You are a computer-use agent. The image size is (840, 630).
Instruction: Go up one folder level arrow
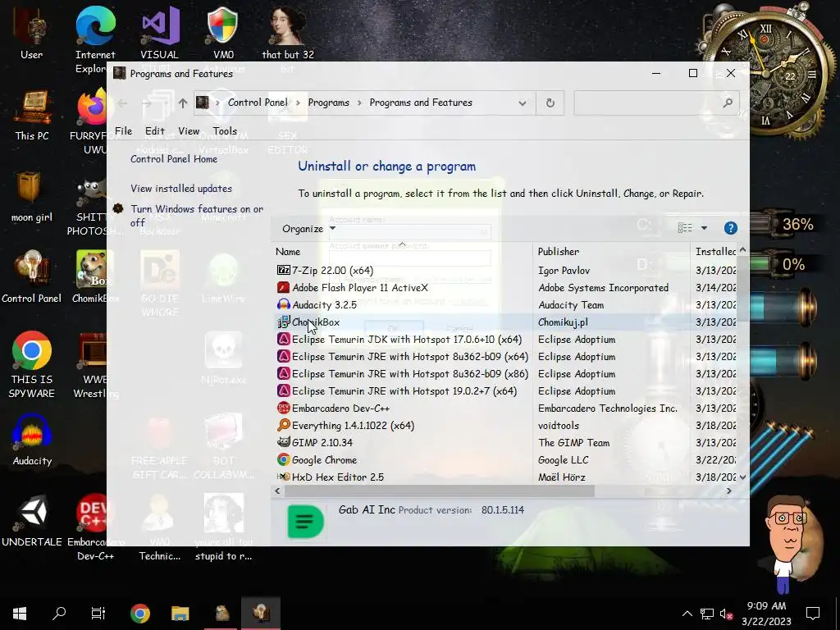tap(183, 103)
